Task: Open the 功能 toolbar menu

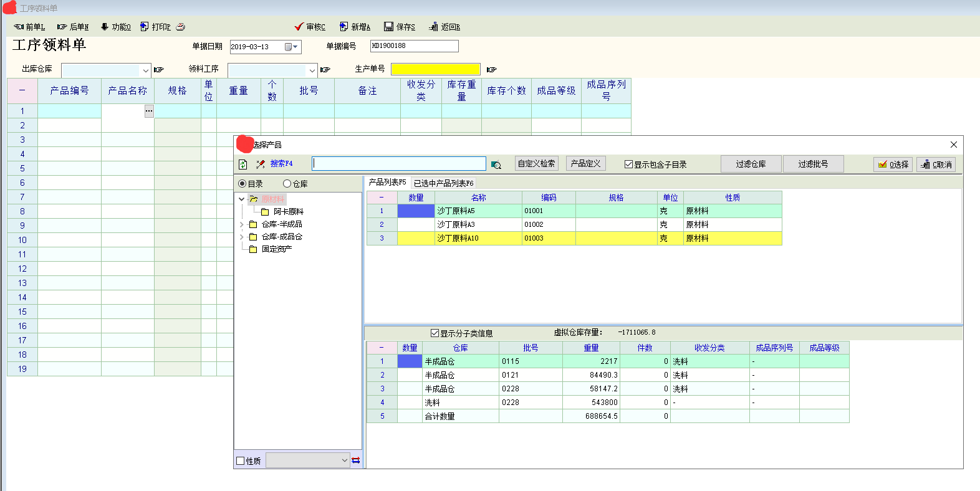Action: click(x=116, y=27)
